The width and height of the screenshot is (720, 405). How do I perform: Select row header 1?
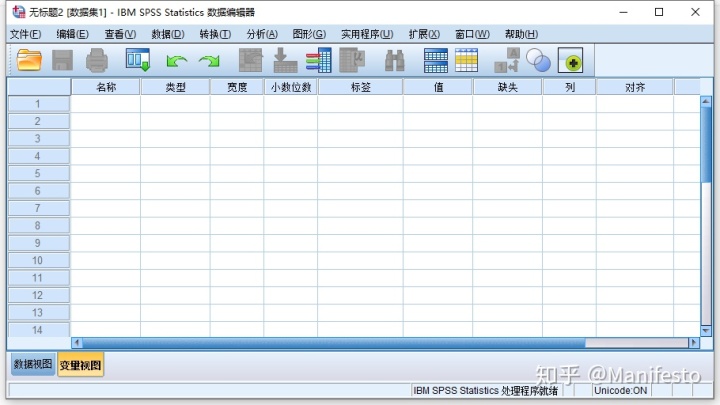pos(39,104)
